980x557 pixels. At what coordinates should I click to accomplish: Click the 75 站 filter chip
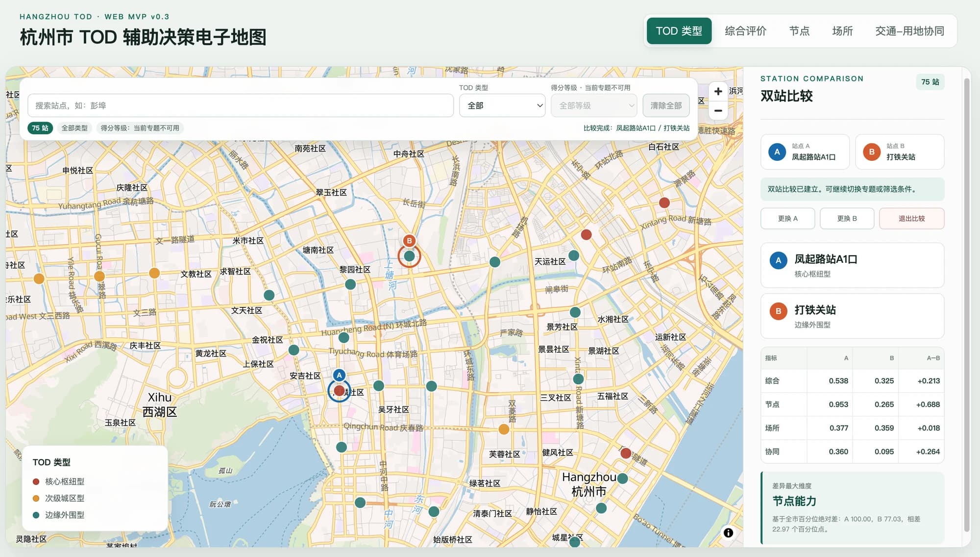tap(40, 128)
